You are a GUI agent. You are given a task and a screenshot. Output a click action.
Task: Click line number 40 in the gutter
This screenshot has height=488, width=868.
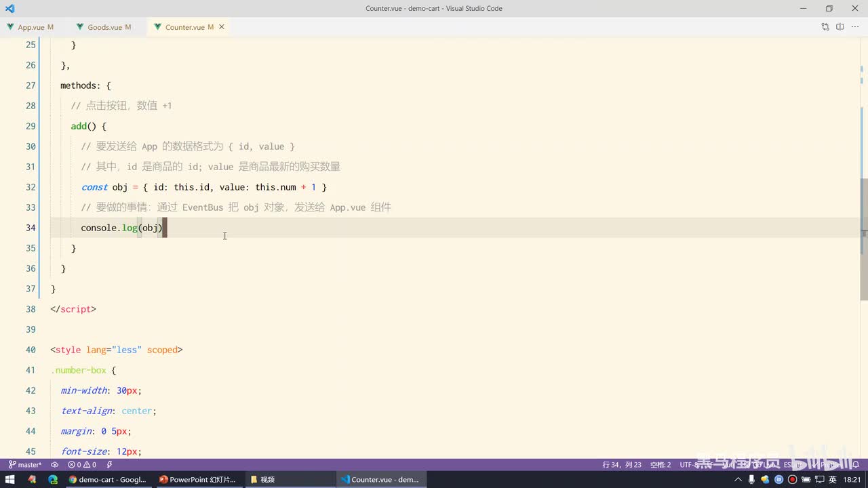[x=31, y=350]
